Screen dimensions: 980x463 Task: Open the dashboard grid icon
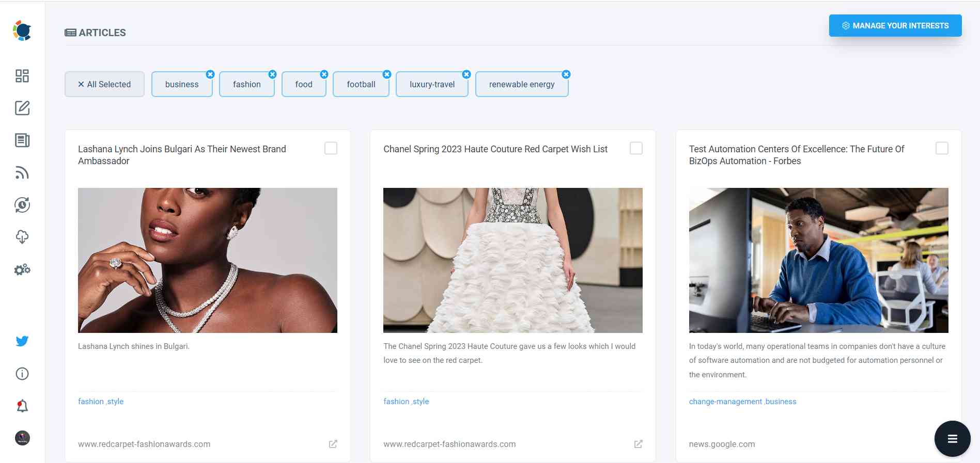pyautogui.click(x=22, y=76)
